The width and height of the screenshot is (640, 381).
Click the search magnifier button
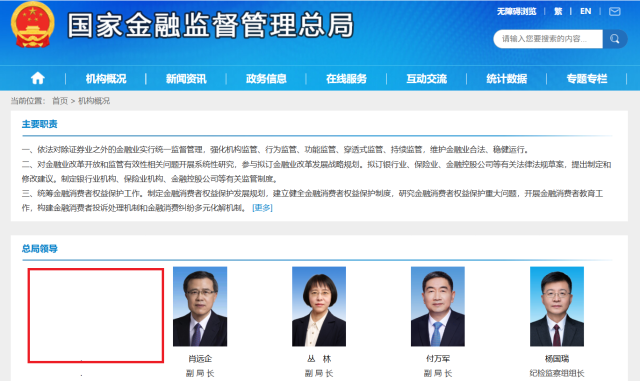pyautogui.click(x=615, y=39)
